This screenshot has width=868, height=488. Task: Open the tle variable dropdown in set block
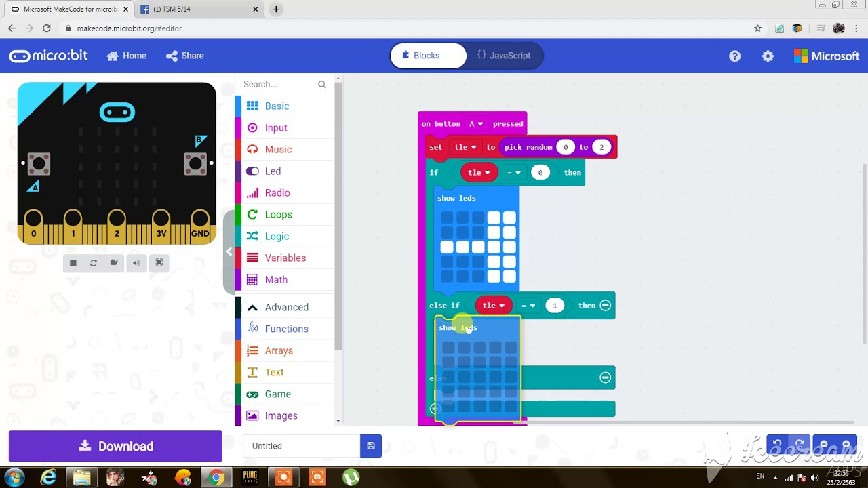[x=465, y=147]
